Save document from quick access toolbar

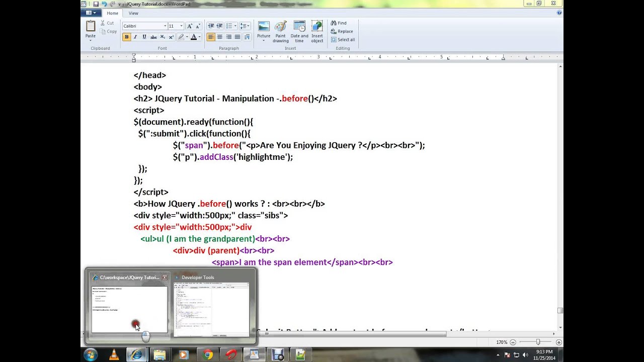tap(96, 4)
